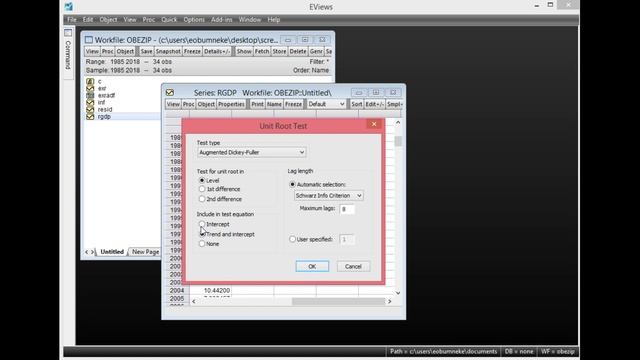Click Freeze in the workfile toolbar
Image resolution: width=640 pixels, height=360 pixels.
192,51
